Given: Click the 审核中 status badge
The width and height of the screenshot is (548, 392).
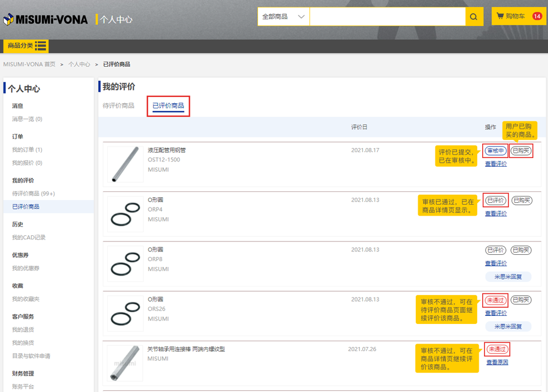Looking at the screenshot, I should coord(495,151).
